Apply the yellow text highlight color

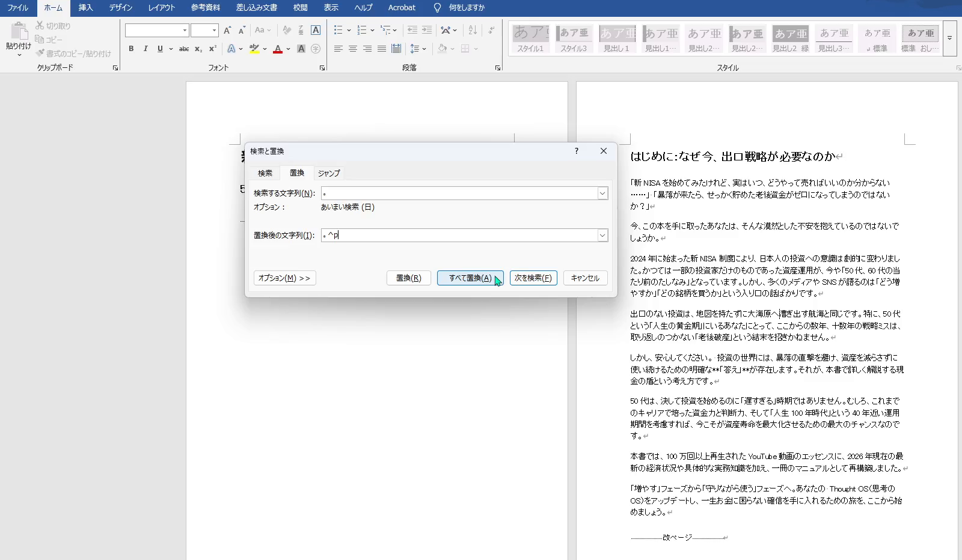click(x=254, y=49)
